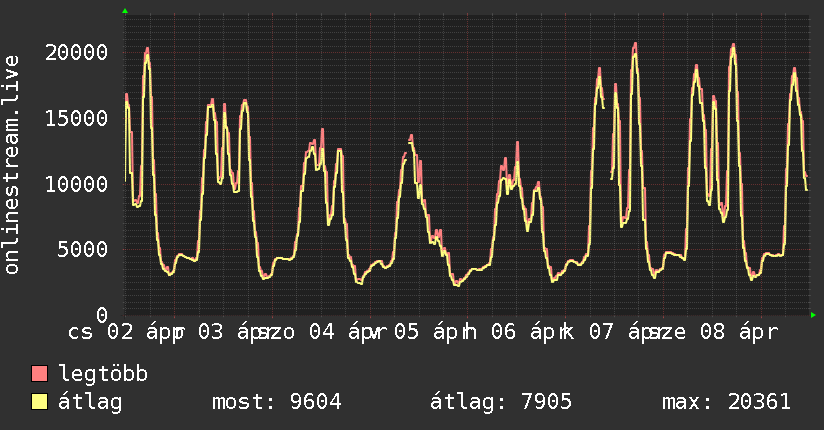This screenshot has width=824, height=430.
Task: Select the 15000 y-axis label
Action: click(76, 118)
